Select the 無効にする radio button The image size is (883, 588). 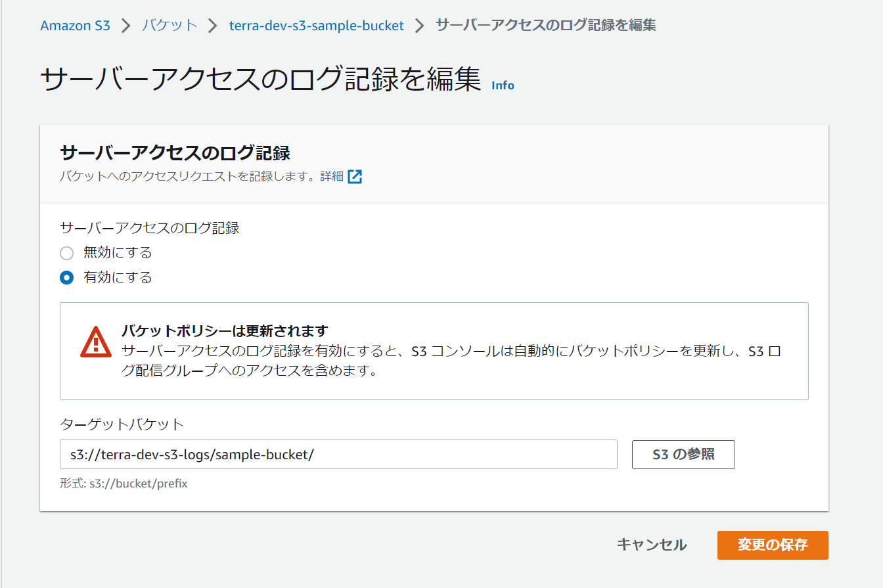click(66, 253)
